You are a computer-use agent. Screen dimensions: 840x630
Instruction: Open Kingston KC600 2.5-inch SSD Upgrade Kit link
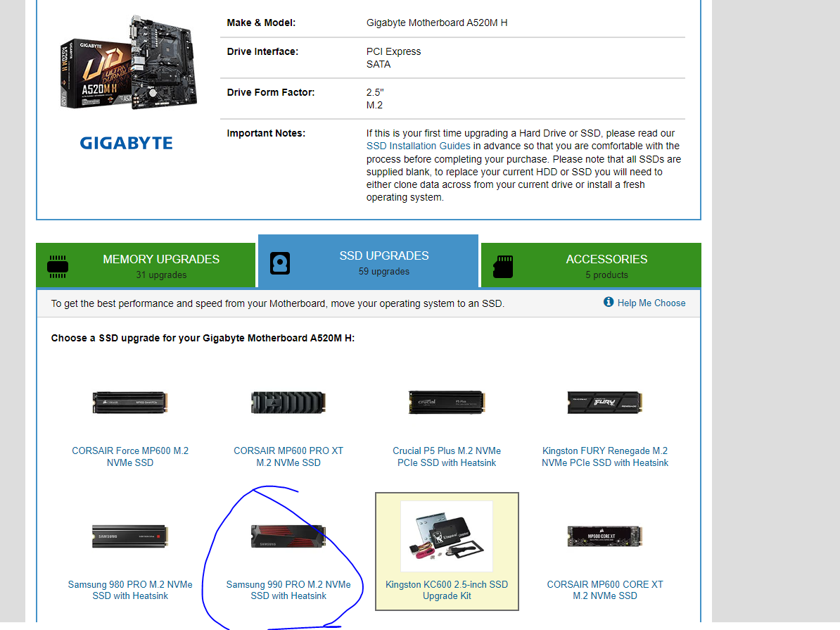pos(447,590)
